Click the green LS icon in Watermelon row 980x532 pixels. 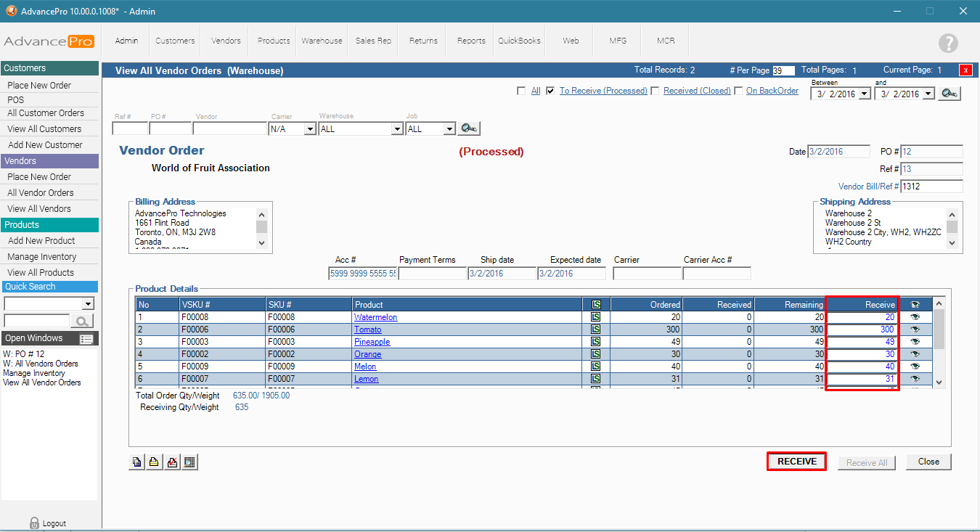pyautogui.click(x=595, y=317)
